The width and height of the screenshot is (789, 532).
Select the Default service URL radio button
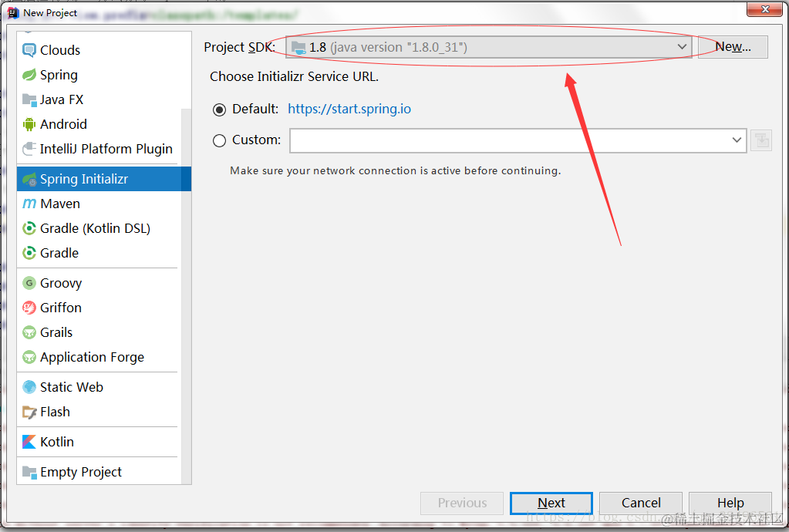click(219, 109)
